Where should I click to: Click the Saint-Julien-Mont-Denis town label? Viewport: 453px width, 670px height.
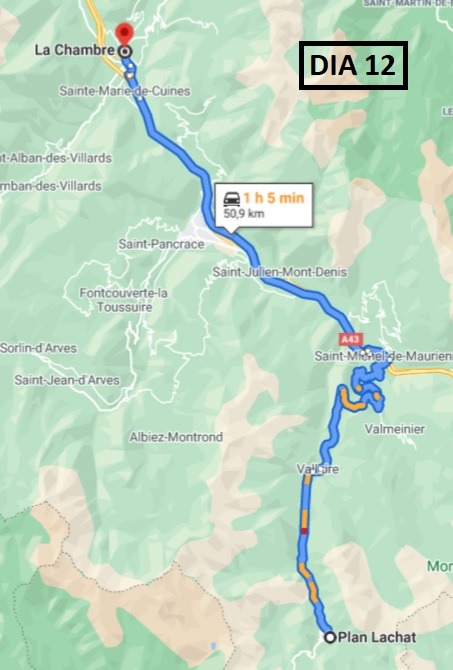[x=279, y=272]
